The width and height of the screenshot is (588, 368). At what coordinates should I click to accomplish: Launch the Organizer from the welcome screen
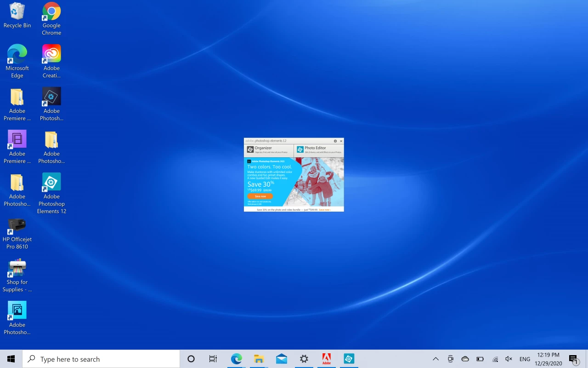269,150
